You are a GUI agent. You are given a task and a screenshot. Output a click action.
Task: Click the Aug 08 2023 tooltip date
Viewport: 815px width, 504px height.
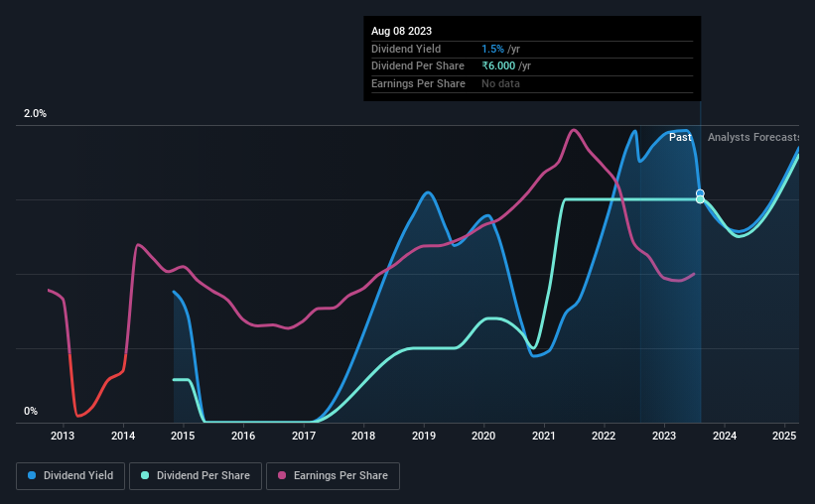401,31
